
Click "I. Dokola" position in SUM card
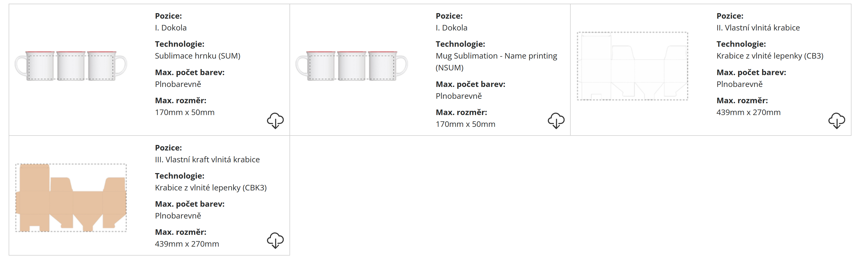tap(170, 28)
